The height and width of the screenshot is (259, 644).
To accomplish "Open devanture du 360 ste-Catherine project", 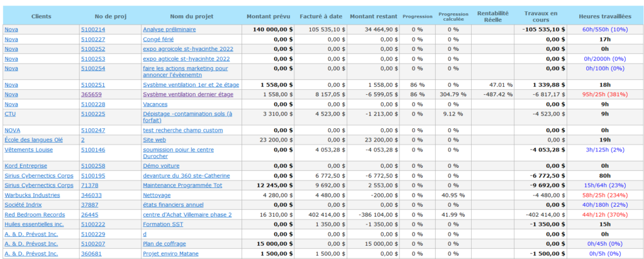I will 186,175.
